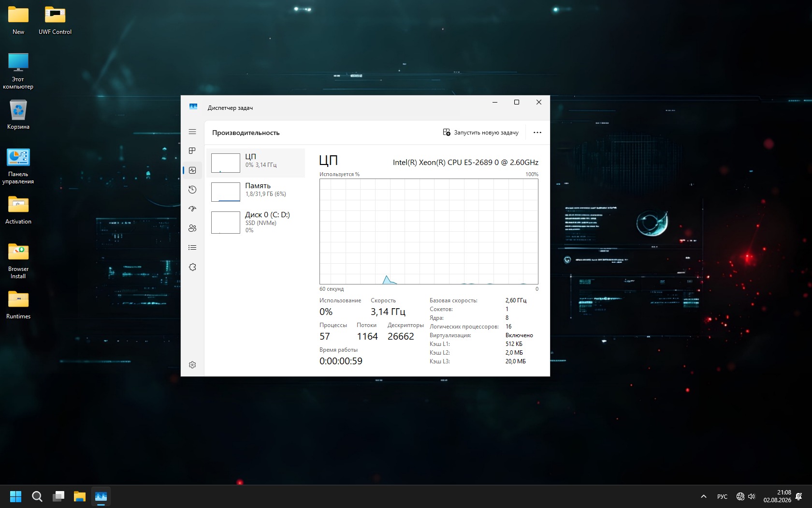Select the Browser Install folder icon
The height and width of the screenshot is (508, 812).
[18, 261]
